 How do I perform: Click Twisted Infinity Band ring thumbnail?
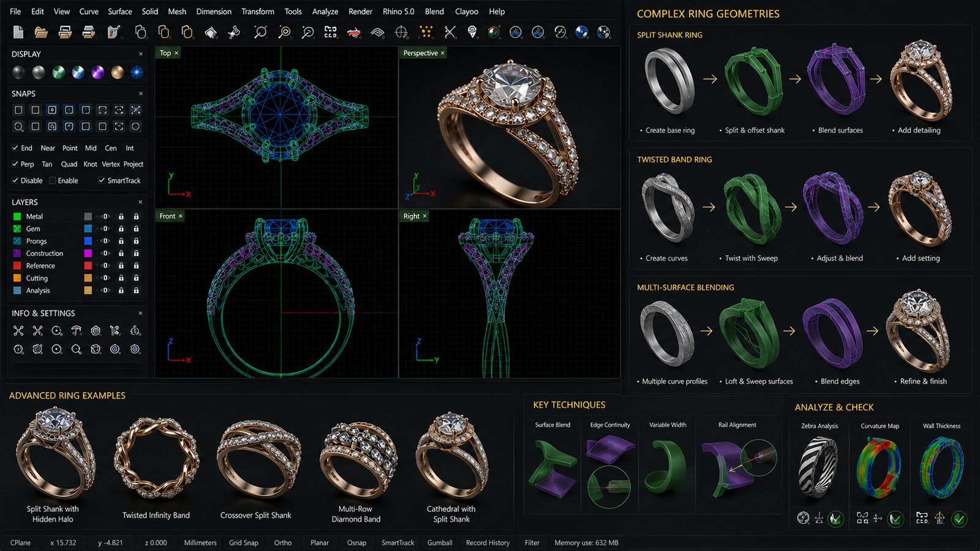click(156, 459)
